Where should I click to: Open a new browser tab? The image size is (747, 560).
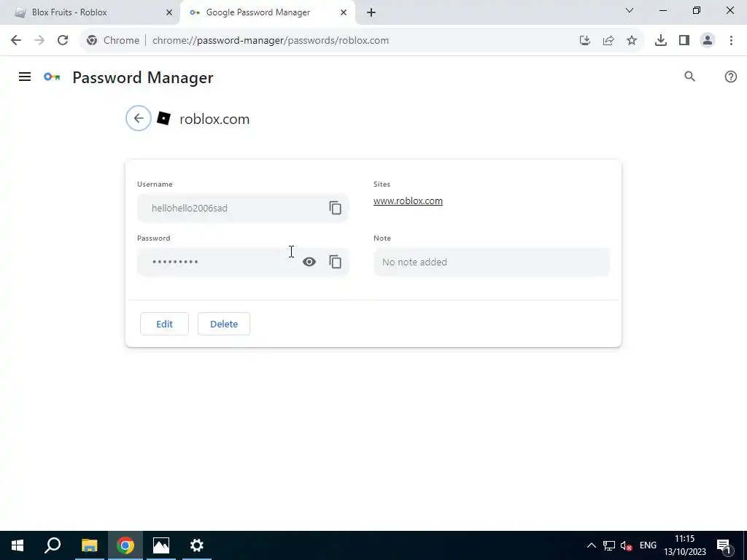pyautogui.click(x=371, y=12)
